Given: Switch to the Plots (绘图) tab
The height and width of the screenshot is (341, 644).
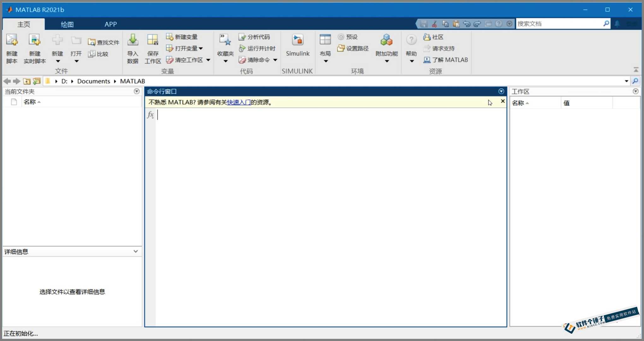Looking at the screenshot, I should (67, 24).
